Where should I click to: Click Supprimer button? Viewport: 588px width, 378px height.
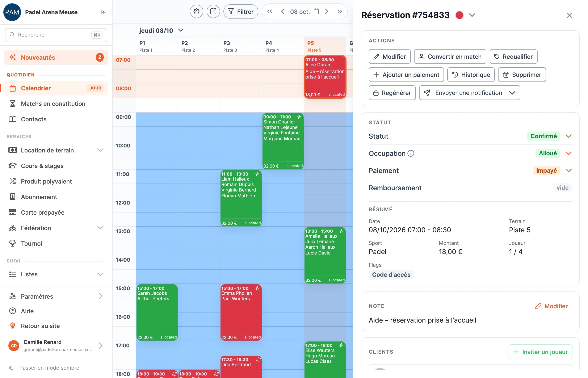coord(522,75)
